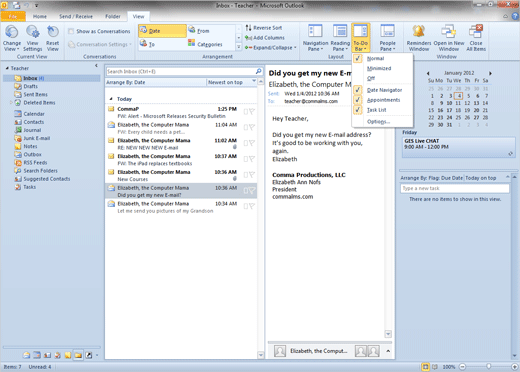Select January 20 in the date navigator
520x372 pixels.
(x=476, y=110)
